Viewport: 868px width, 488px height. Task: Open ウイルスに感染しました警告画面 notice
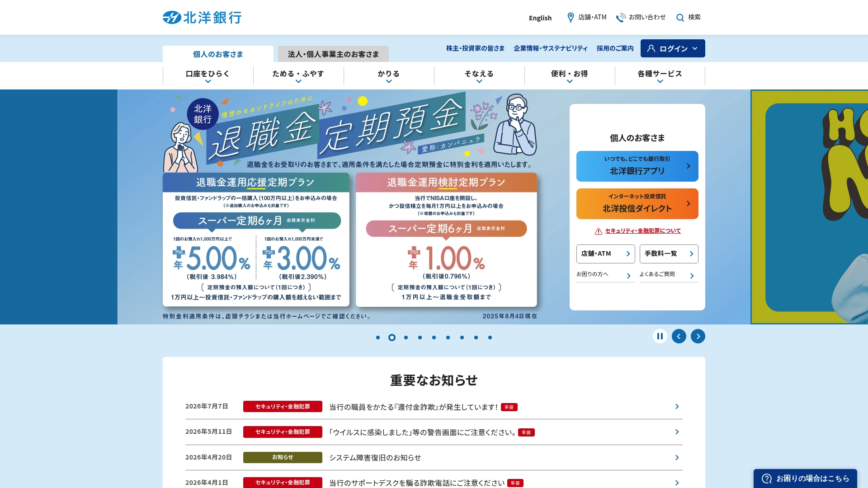tap(423, 432)
